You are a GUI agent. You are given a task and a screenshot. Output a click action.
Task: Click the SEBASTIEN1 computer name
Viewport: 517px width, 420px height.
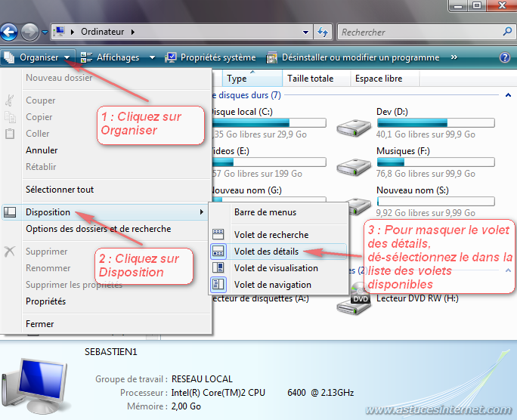click(111, 352)
